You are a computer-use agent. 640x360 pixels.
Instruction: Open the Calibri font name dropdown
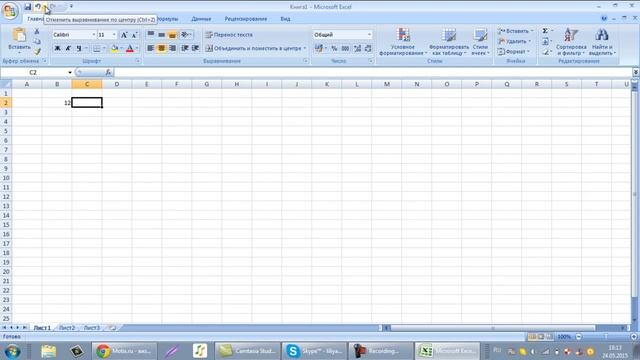point(93,35)
